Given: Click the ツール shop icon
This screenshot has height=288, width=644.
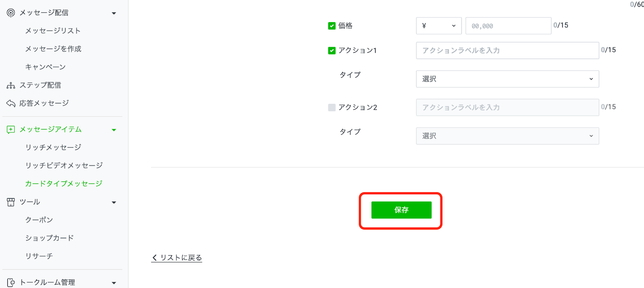Looking at the screenshot, I should (11, 202).
